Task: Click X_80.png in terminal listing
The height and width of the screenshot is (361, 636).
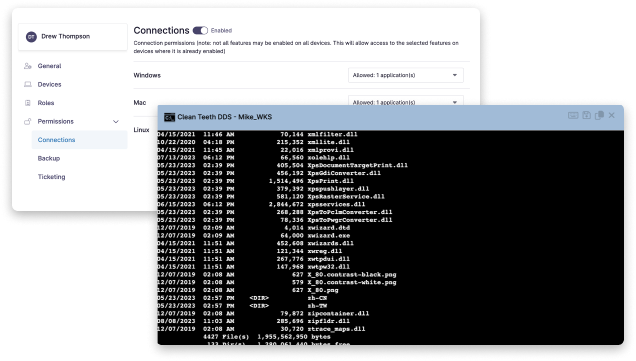Action: 323,290
